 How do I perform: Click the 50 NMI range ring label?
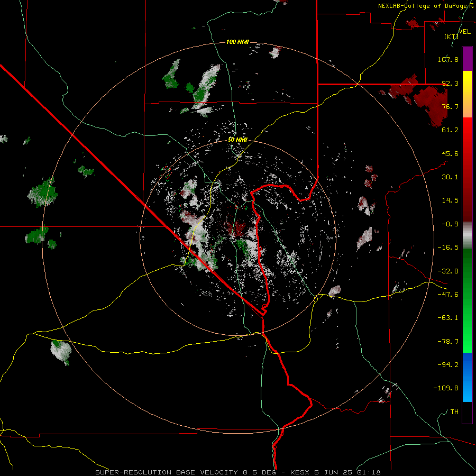(237, 140)
